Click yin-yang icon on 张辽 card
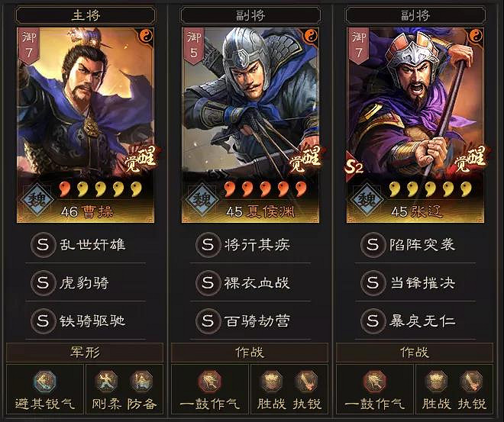The width and height of the screenshot is (504, 422). [476, 36]
